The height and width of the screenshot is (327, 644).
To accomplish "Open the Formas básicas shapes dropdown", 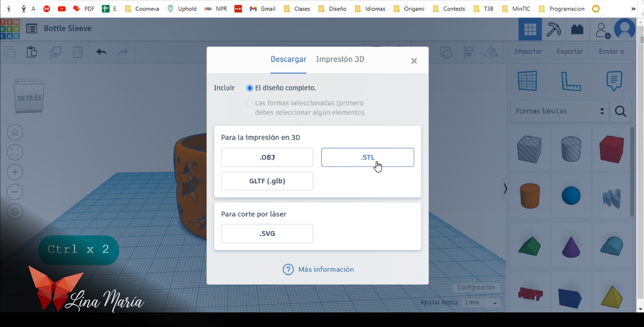I will (559, 111).
